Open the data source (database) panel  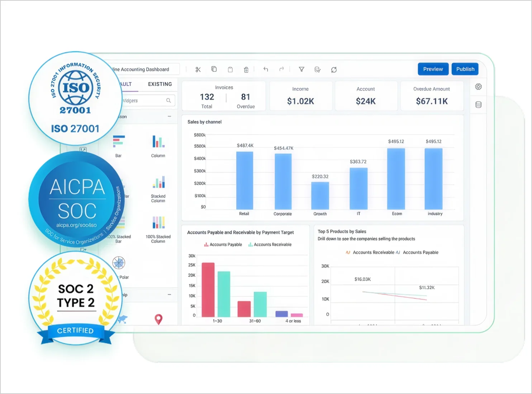(478, 104)
